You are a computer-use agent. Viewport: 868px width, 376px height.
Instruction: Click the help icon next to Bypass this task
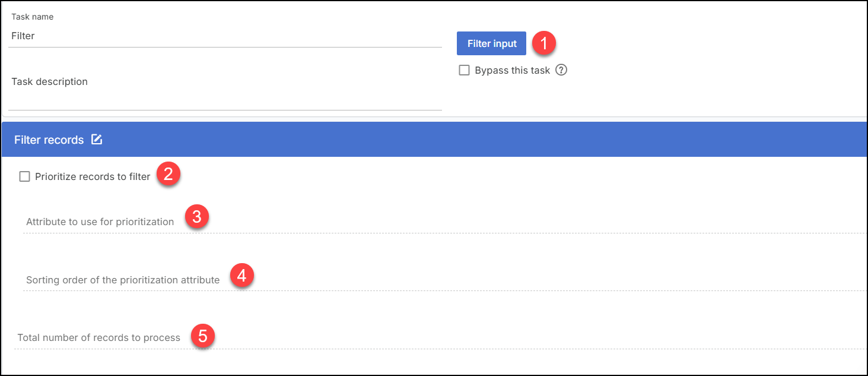[560, 70]
